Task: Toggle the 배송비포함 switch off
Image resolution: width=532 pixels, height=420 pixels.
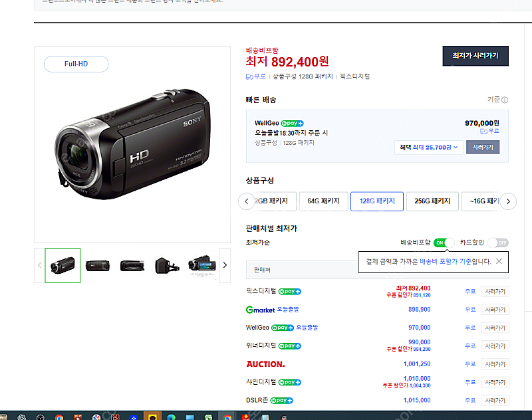Action: click(444, 243)
